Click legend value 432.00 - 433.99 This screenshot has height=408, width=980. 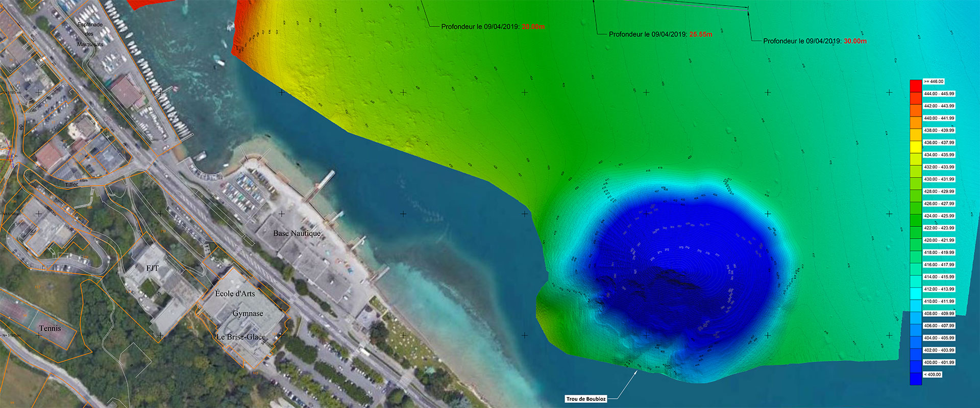939,167
